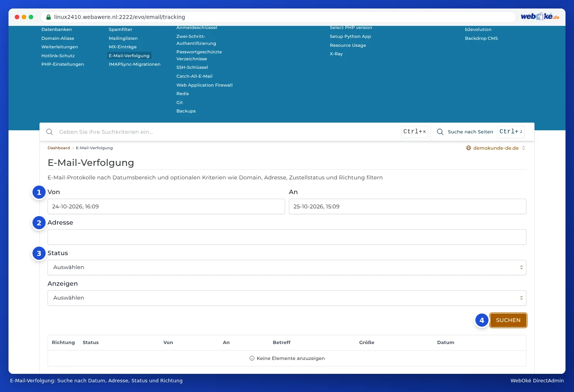This screenshot has width=574, height=392.
Task: Open PHP-Einstellungen menu link
Action: pyautogui.click(x=63, y=64)
